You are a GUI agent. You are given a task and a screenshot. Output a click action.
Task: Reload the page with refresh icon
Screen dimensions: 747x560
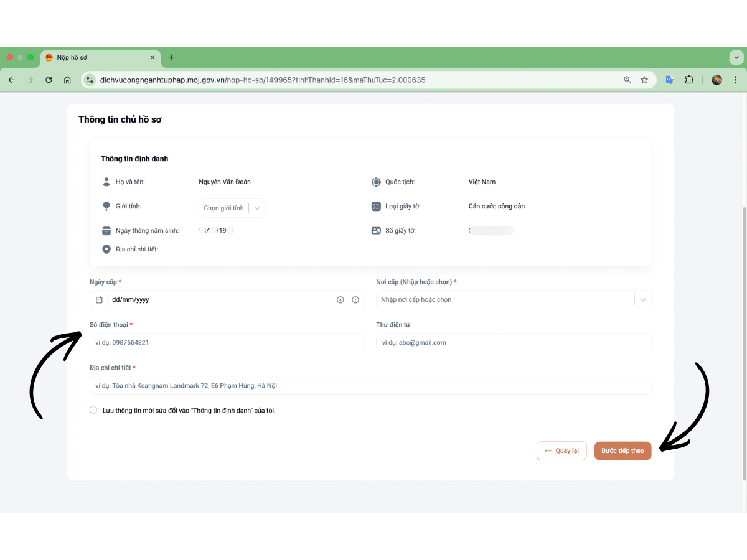[49, 80]
